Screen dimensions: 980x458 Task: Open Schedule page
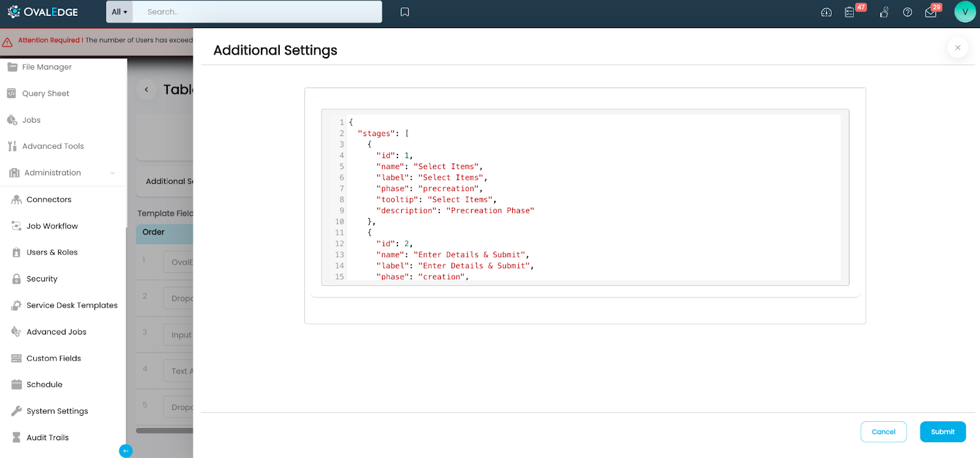[44, 385]
